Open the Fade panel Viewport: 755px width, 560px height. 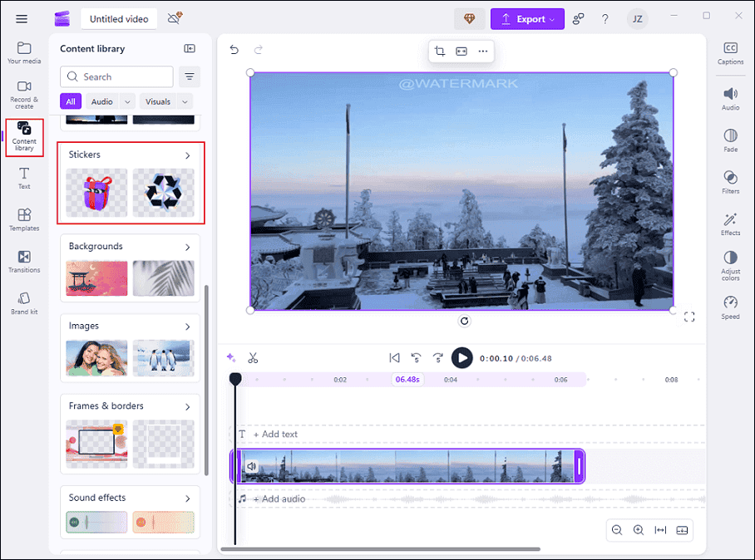729,142
